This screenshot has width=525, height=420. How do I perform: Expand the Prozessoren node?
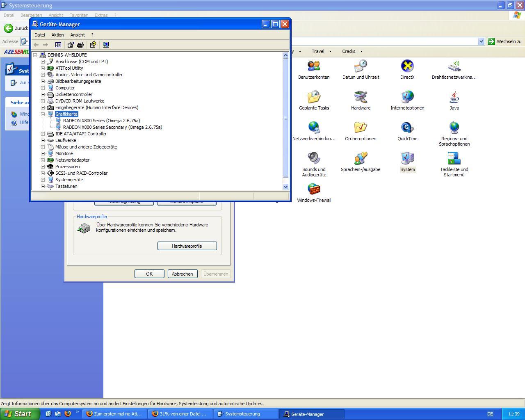pyautogui.click(x=43, y=167)
